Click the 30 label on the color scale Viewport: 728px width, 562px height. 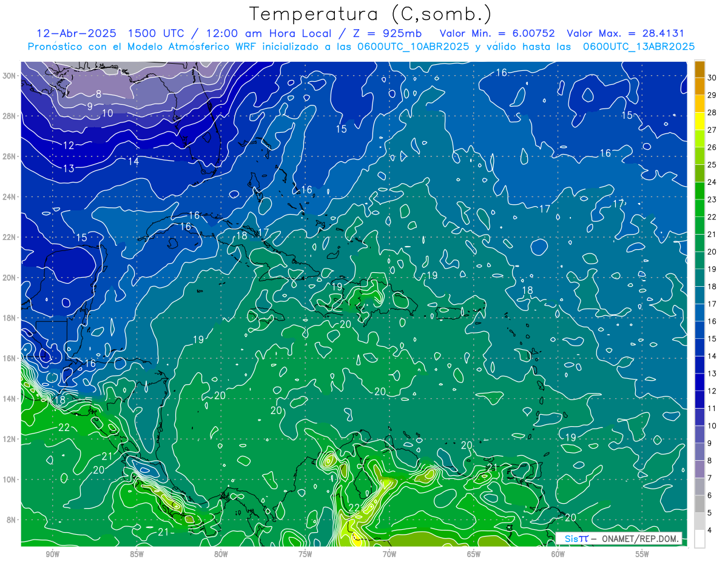click(712, 78)
